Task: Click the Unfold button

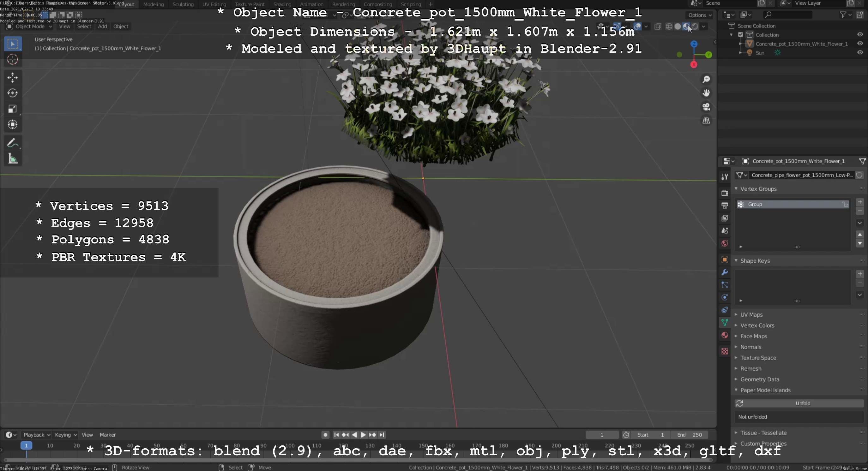Action: coord(799,403)
